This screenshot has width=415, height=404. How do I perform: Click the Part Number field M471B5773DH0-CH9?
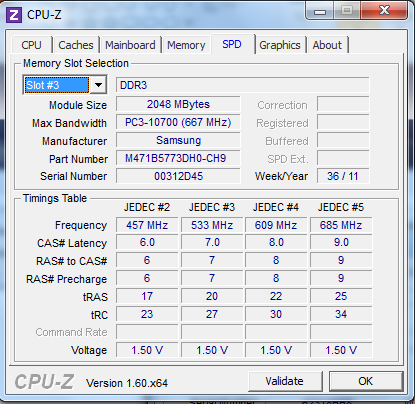[x=178, y=158]
